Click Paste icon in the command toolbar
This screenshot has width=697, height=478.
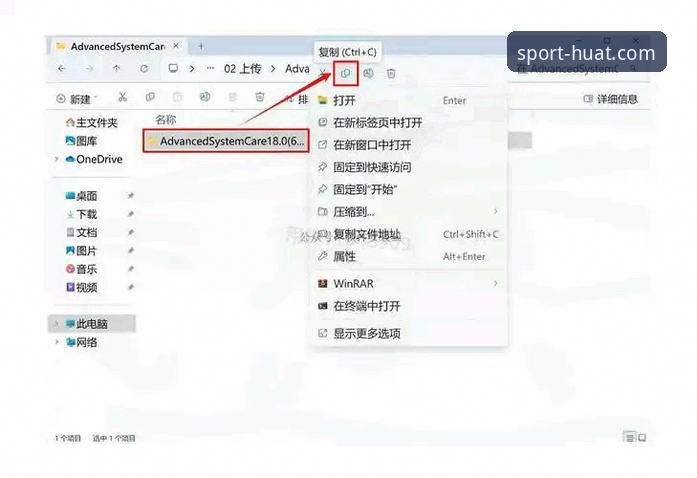pyautogui.click(x=177, y=97)
